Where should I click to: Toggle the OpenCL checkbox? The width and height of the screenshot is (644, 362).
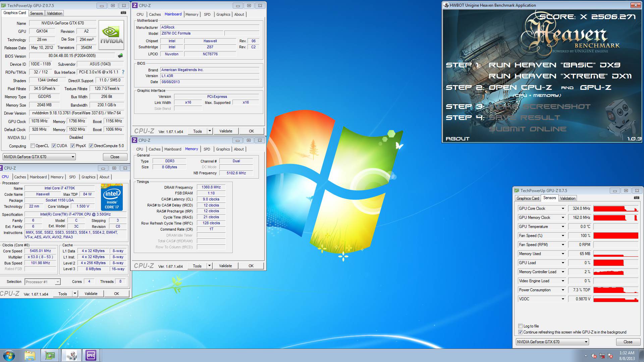point(33,146)
